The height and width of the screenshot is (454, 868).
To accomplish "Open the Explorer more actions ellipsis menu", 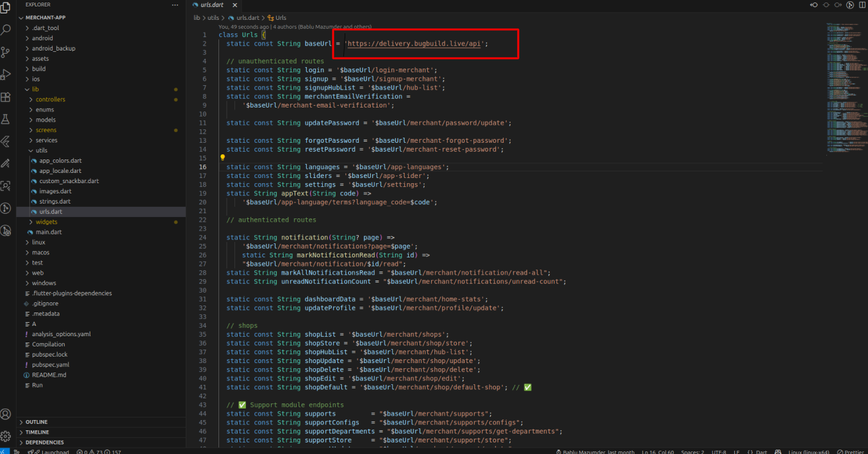I will coord(175,4).
